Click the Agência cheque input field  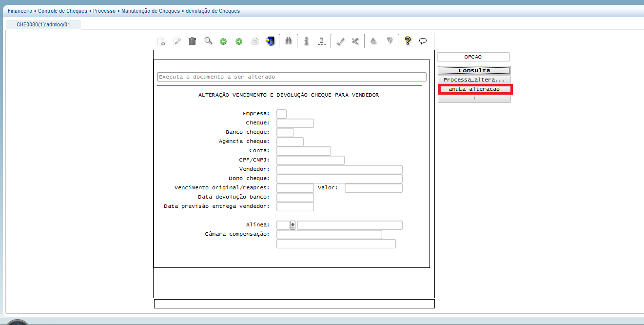pyautogui.click(x=290, y=142)
